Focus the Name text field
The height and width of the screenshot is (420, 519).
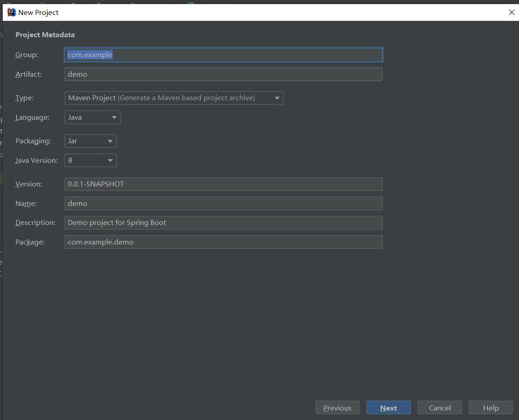click(x=223, y=203)
